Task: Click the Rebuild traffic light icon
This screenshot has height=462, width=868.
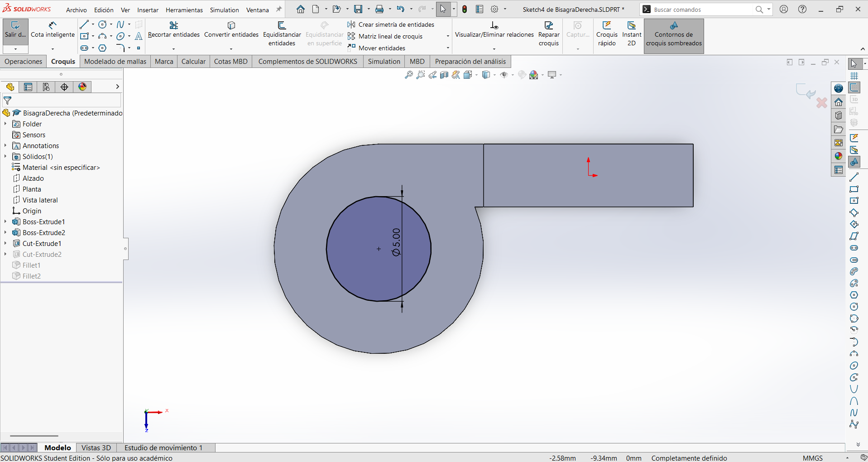Action: [x=465, y=9]
